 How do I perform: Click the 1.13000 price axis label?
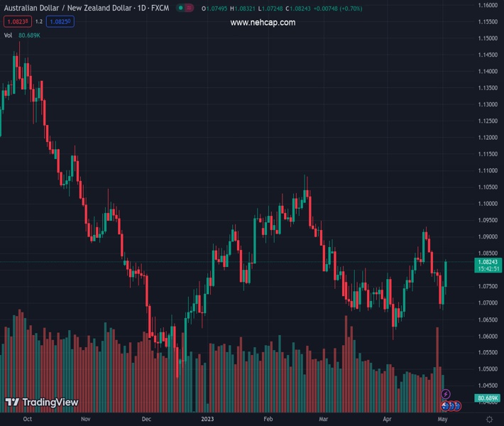488,104
